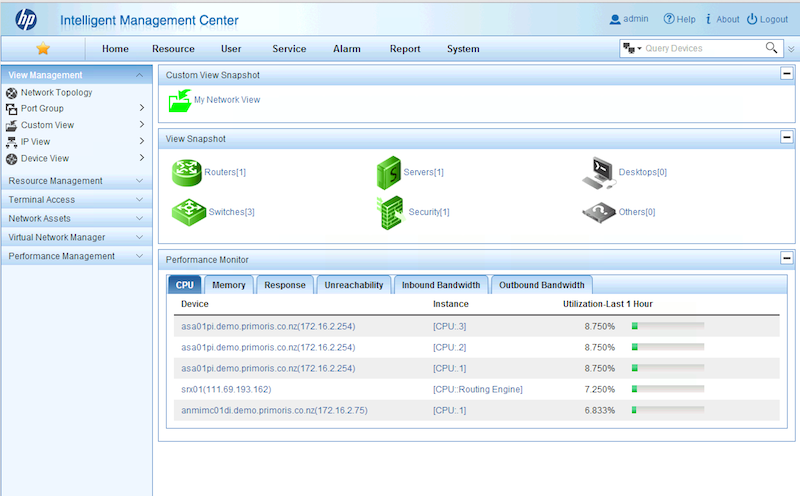Collapse the View Management section

pos(139,75)
